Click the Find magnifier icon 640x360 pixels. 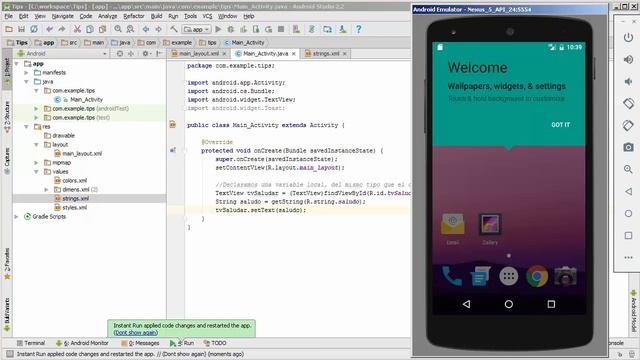pos(118,29)
